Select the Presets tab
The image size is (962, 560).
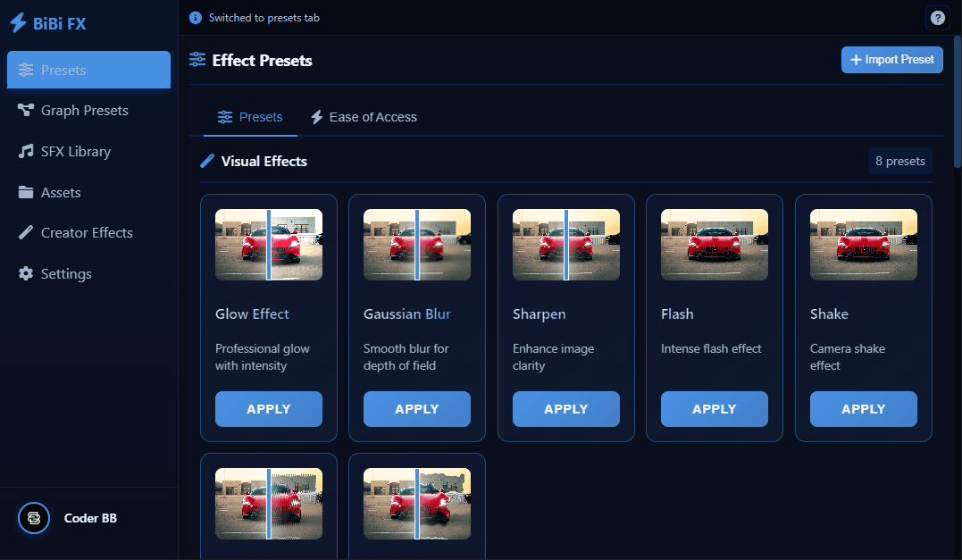(250, 117)
